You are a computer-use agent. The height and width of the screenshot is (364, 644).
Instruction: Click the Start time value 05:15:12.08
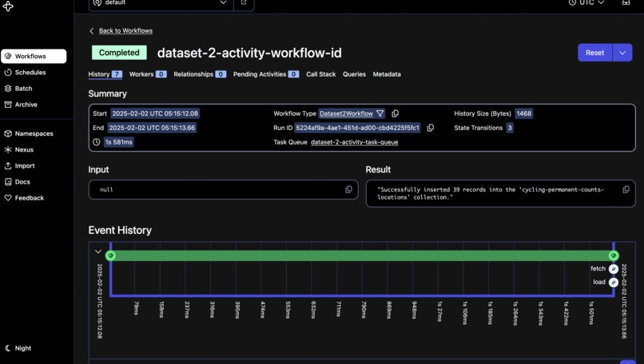pyautogui.click(x=155, y=113)
